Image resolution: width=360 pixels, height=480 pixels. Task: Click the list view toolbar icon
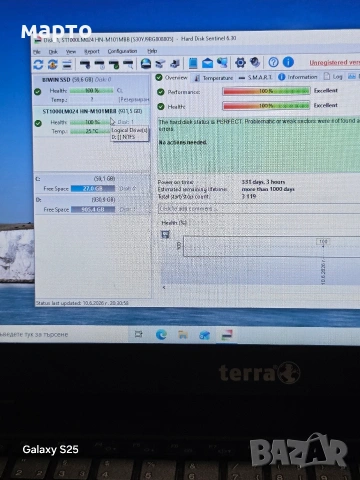tap(67, 64)
